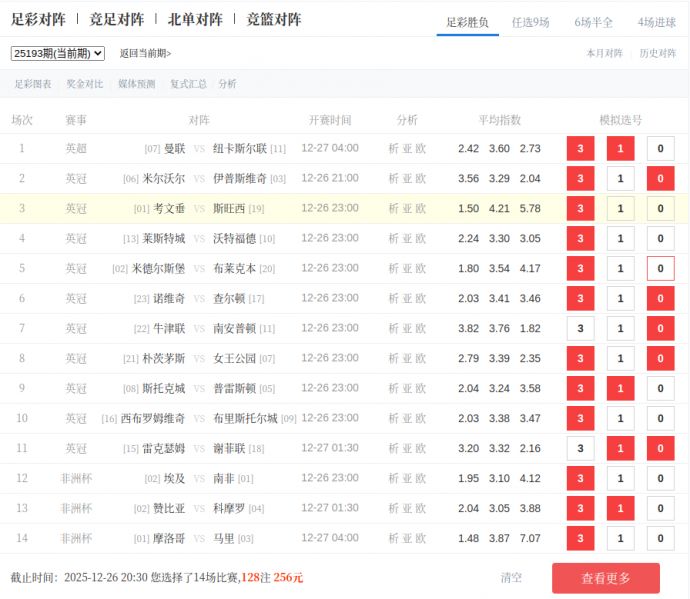Open the 历史对阵 link
Screen dimensions: 690x599
[x=657, y=53]
